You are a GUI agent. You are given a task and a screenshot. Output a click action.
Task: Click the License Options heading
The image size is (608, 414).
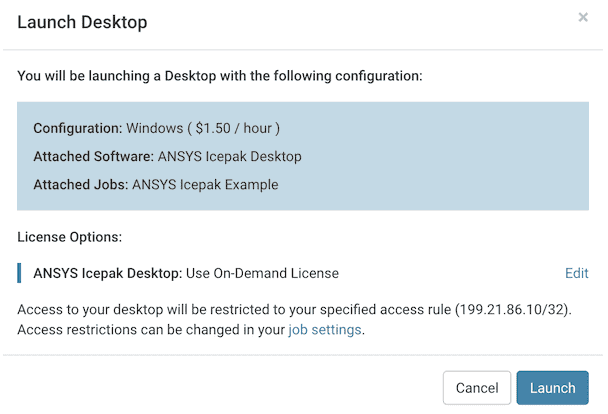pyautogui.click(x=70, y=237)
